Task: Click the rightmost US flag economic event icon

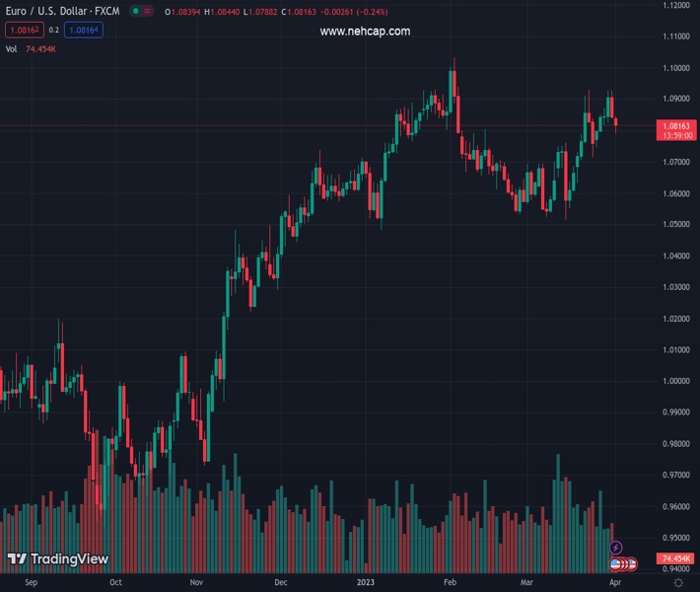Action: (x=632, y=563)
